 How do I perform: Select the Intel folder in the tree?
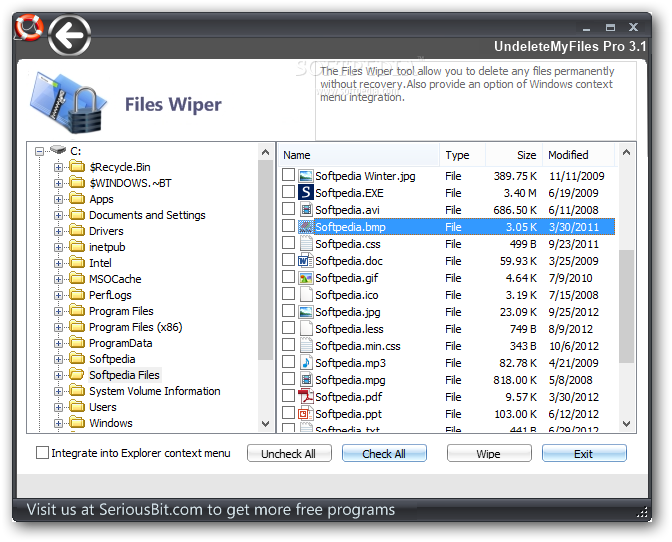pos(100,263)
